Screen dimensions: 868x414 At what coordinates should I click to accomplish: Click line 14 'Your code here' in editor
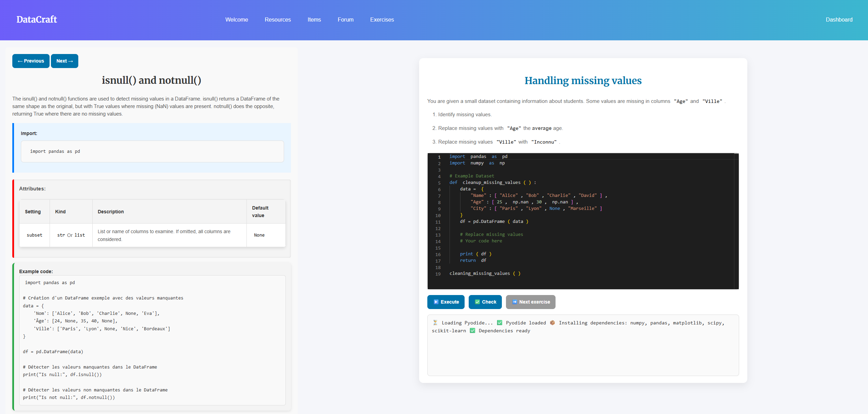(481, 241)
